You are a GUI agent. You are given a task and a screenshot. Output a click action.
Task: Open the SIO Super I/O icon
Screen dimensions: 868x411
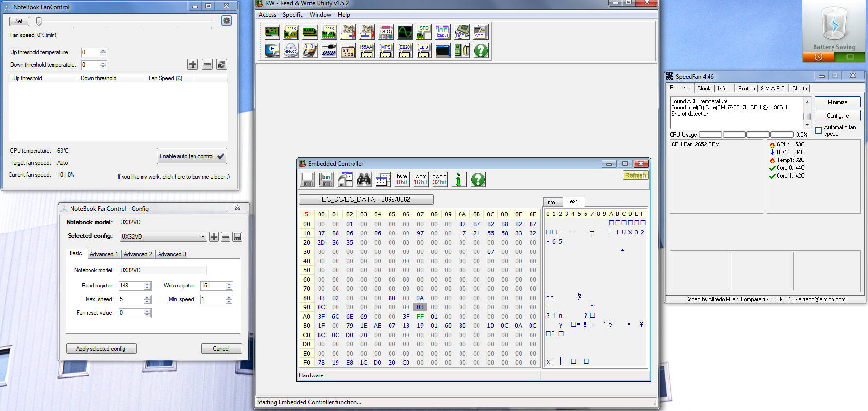(x=386, y=32)
